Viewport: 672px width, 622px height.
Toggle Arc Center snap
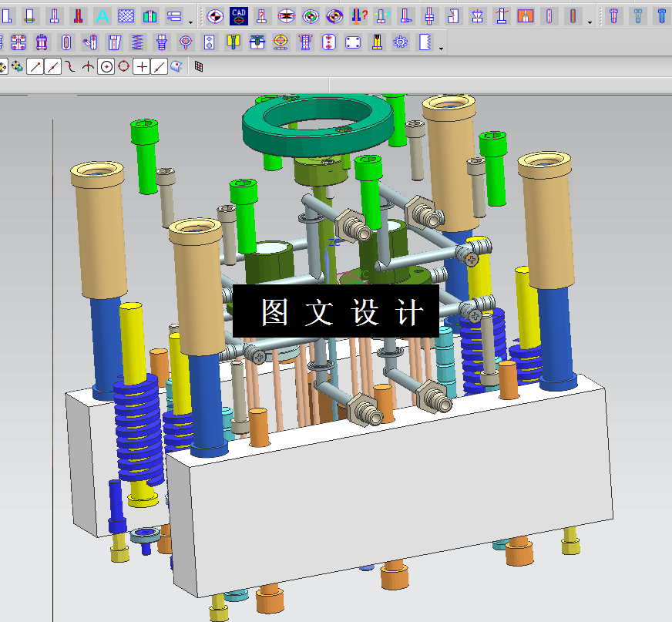(106, 67)
